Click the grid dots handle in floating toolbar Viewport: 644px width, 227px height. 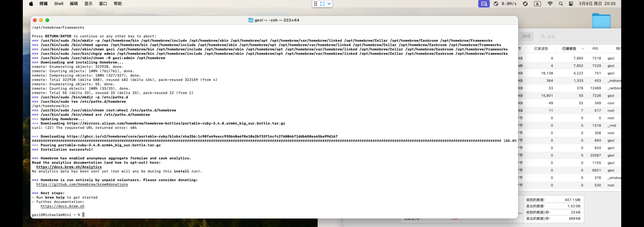[316, 4]
